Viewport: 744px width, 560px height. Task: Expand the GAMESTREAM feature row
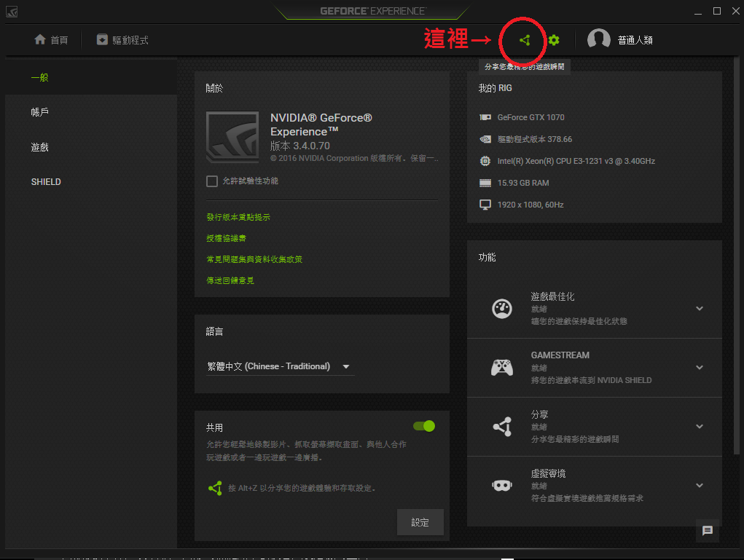pos(700,368)
